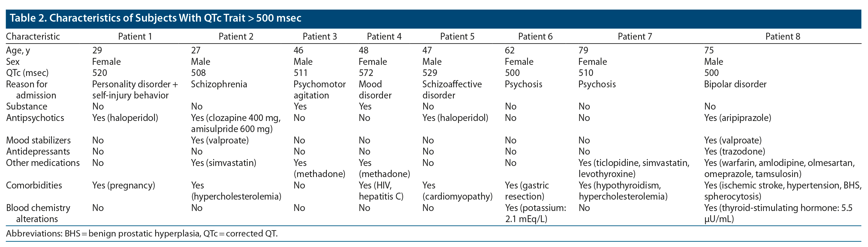Click the Abbreviations footnote text

coord(142,233)
